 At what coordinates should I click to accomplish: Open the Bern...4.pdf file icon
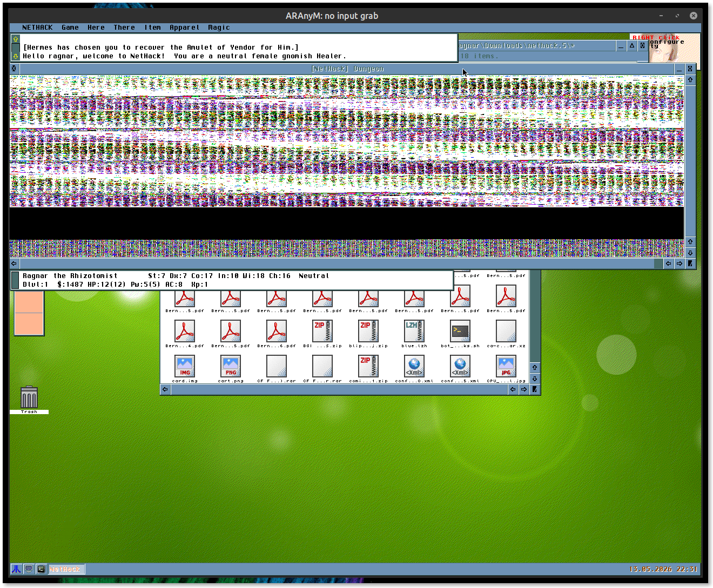[185, 332]
